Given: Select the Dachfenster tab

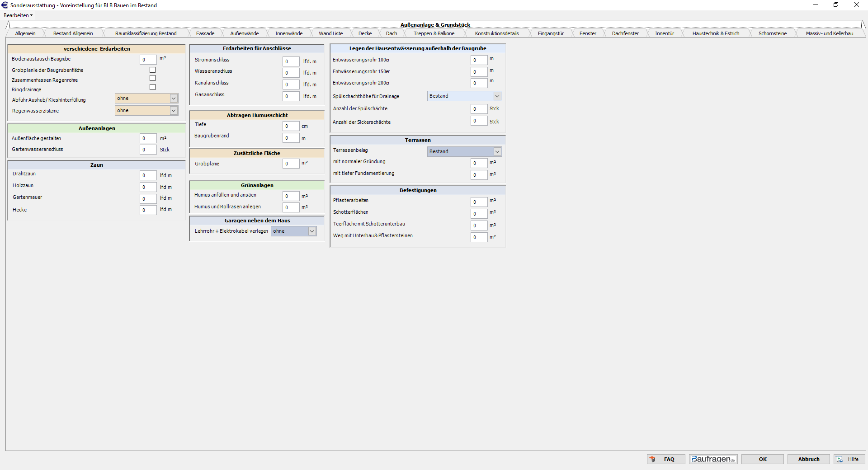Looking at the screenshot, I should (625, 33).
